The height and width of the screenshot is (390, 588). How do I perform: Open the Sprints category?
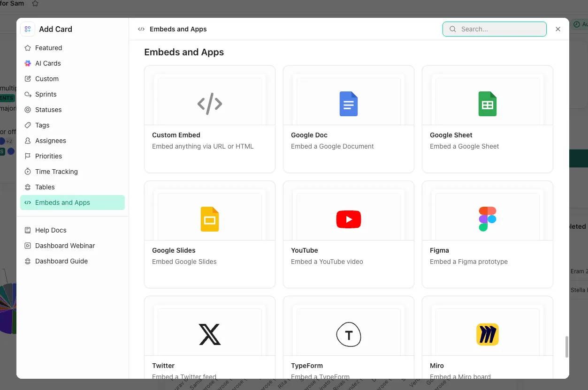pyautogui.click(x=72, y=94)
